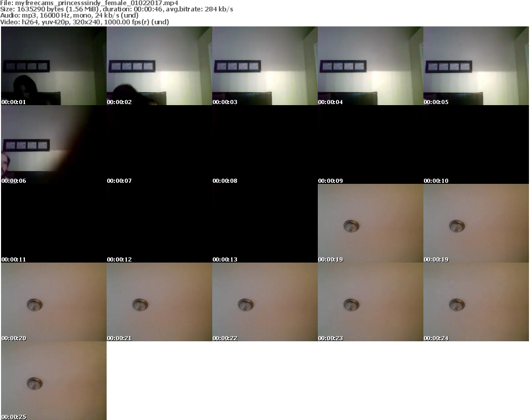Open the last frame stamped 00:00:25

pos(54,381)
